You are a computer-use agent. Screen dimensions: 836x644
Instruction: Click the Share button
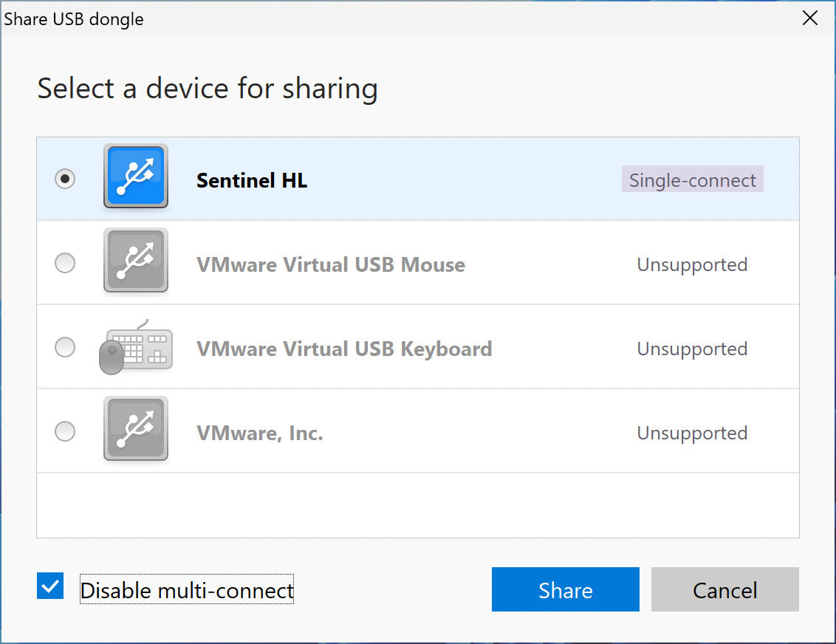coord(565,589)
